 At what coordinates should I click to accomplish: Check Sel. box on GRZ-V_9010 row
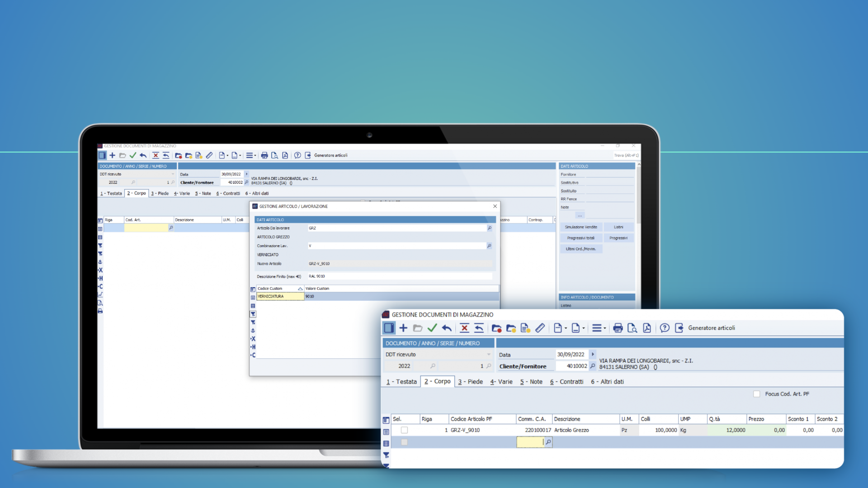pos(404,430)
